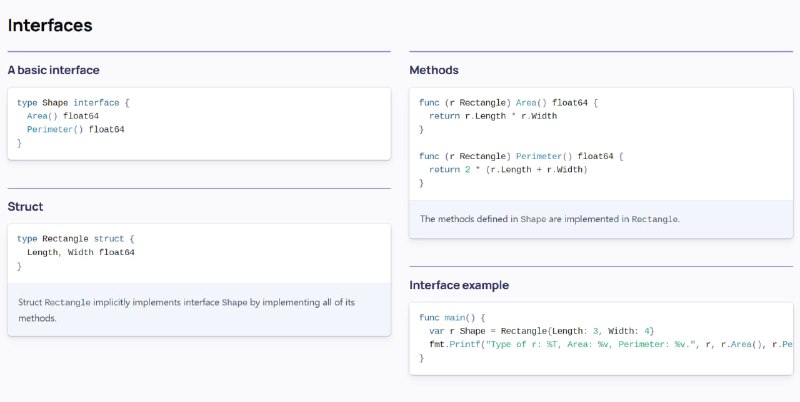Click the 'var r Shape = Rectangle' line

click(541, 331)
